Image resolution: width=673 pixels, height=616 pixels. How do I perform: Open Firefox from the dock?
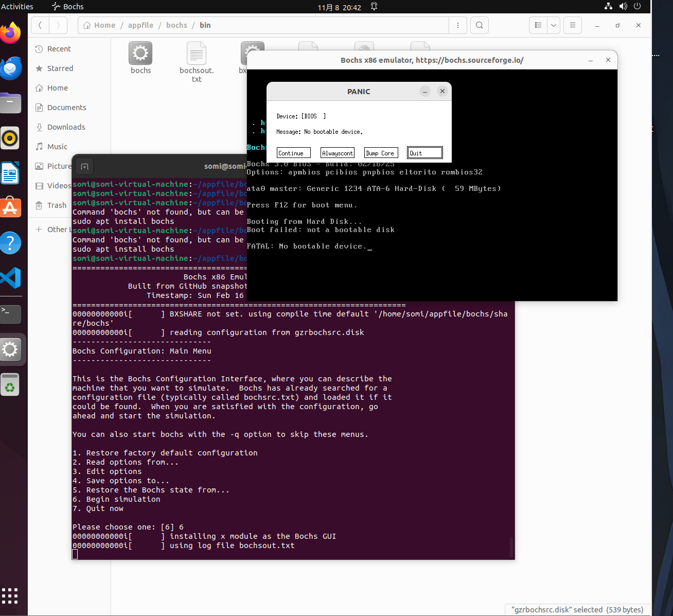pyautogui.click(x=10, y=33)
